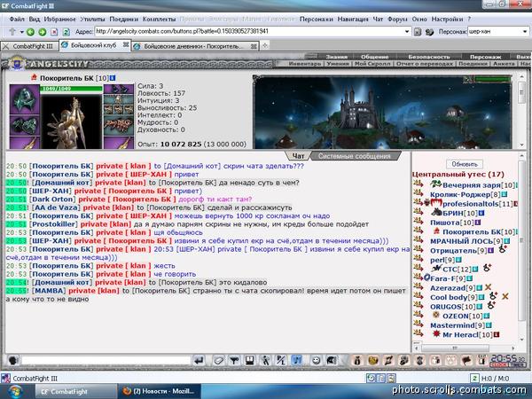Screen dimensions: 532x399
Task: Expand the Персонаж selector combo box
Action: point(525,32)
